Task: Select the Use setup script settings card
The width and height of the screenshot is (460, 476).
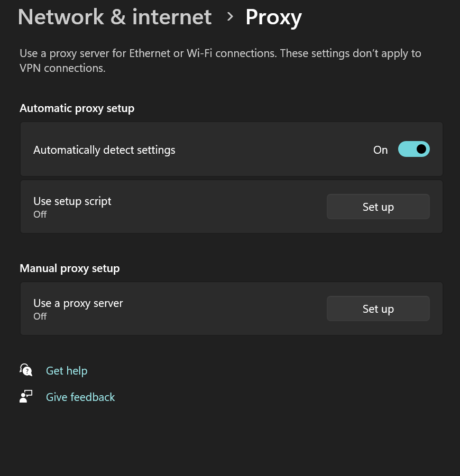Action: pyautogui.click(x=211, y=207)
